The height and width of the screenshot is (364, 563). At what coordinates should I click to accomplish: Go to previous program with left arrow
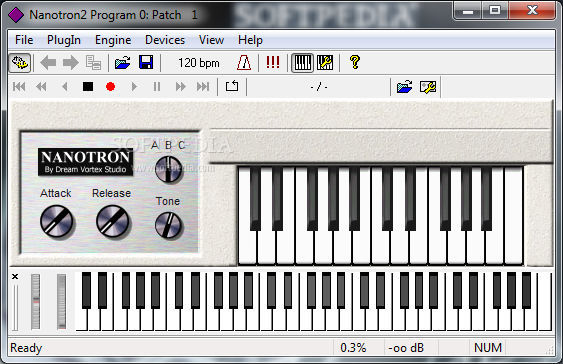coord(48,63)
